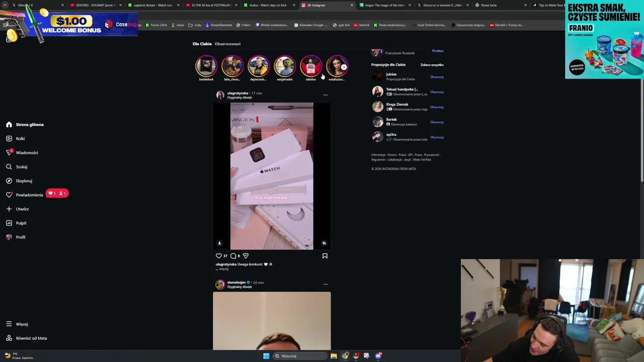Open Rolki (Reels) in sidebar
This screenshot has width=644, height=362.
tap(15, 139)
